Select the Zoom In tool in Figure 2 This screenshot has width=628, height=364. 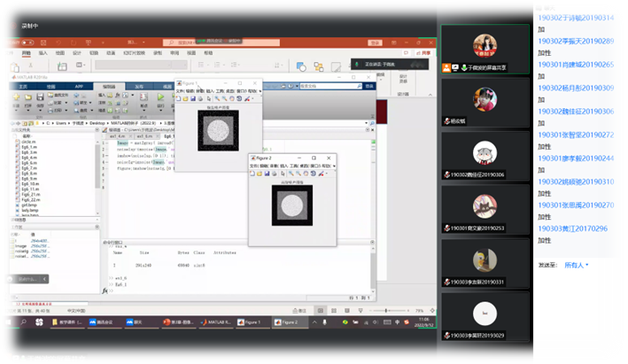(293, 174)
